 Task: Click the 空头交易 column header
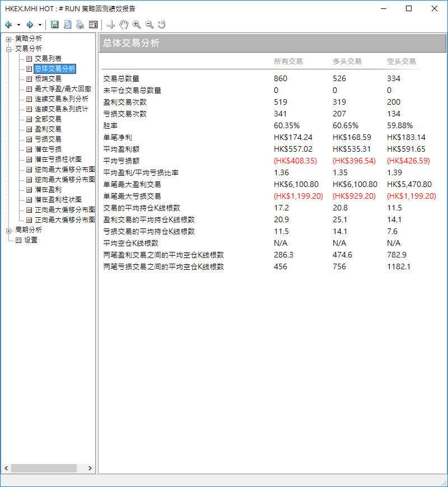tap(402, 62)
